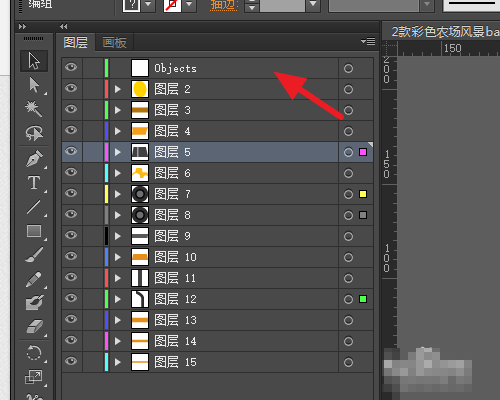The height and width of the screenshot is (400, 500).
Task: Expand 图层 6 disclosure triangle
Action: 117,173
